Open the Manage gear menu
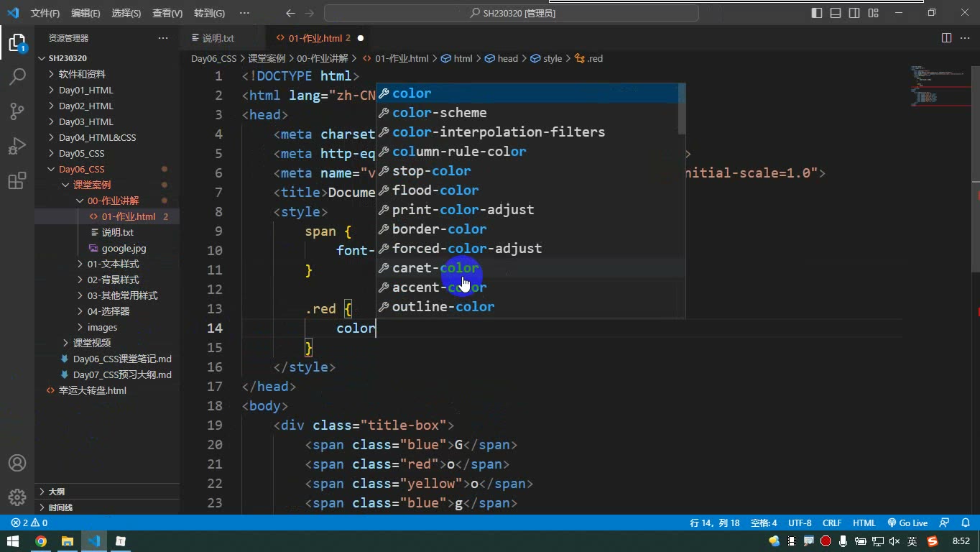Image resolution: width=980 pixels, height=552 pixels. 17,497
